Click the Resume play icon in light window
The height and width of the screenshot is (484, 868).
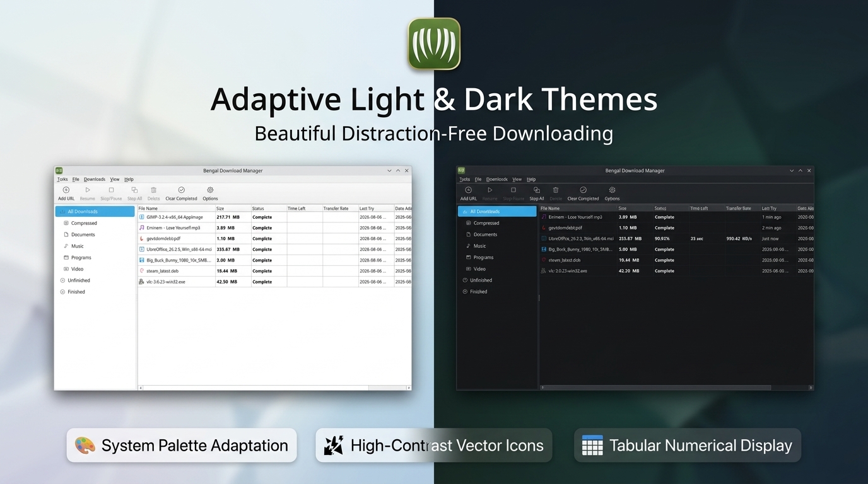point(88,190)
